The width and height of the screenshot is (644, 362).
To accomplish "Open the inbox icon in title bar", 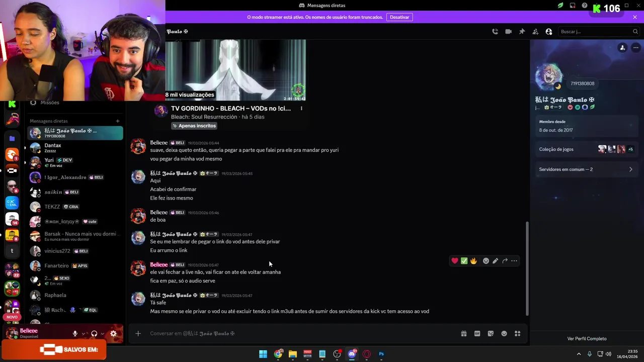I will (x=573, y=6).
